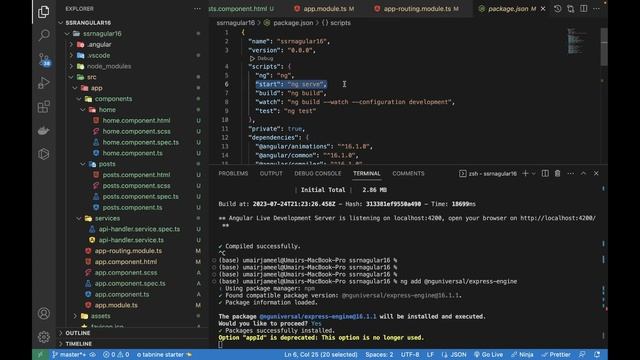This screenshot has width=640, height=360.
Task: Open the Explorer view in activity bar
Action: [44, 12]
